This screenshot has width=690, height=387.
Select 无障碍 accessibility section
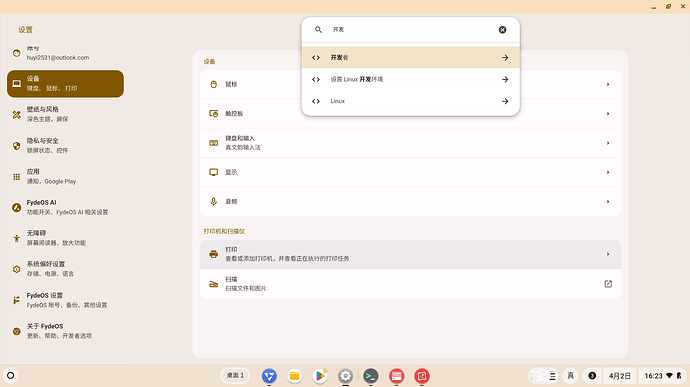pyautogui.click(x=65, y=238)
